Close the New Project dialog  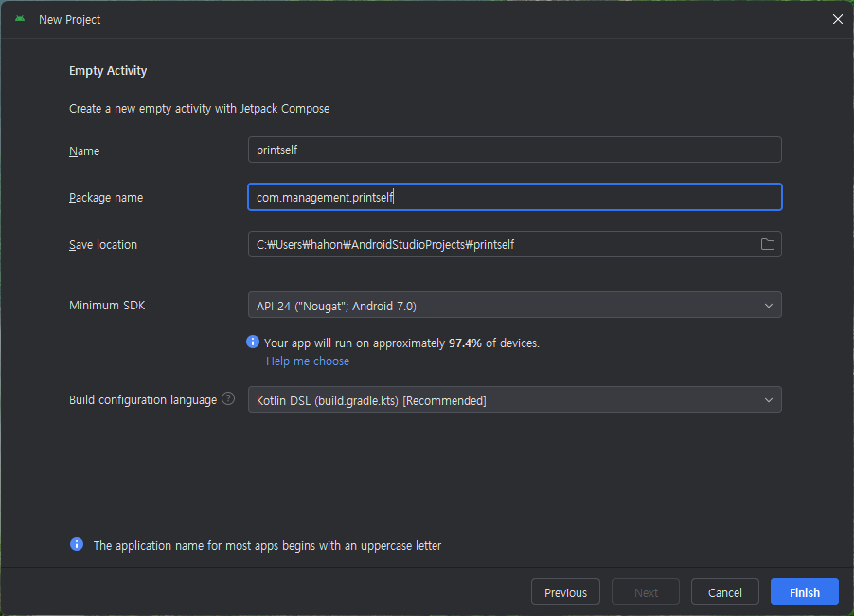click(838, 19)
